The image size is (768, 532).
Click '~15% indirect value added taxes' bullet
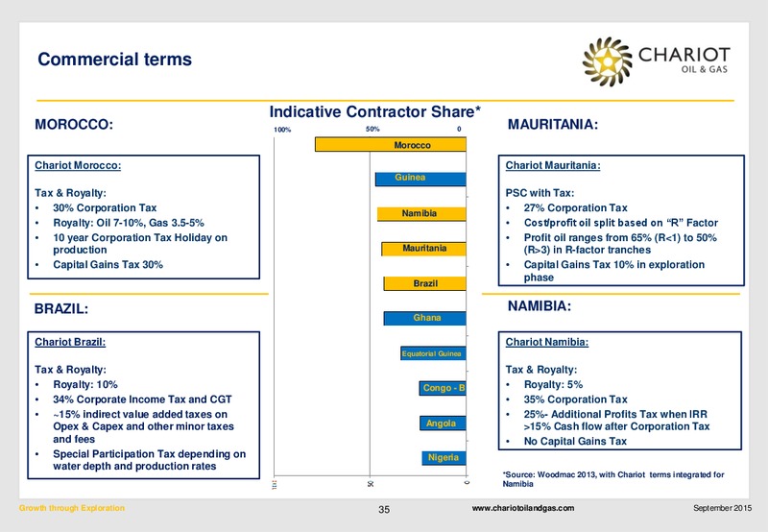click(143, 426)
